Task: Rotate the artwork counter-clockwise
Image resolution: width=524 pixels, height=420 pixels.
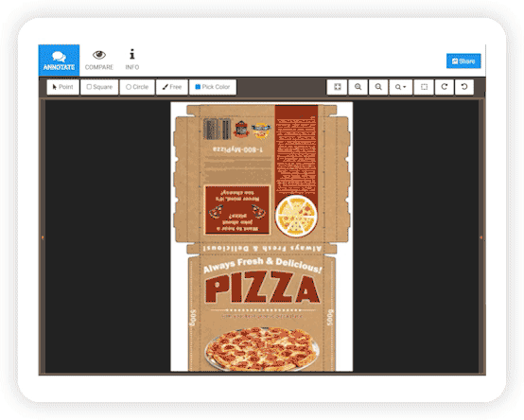Action: [x=464, y=87]
